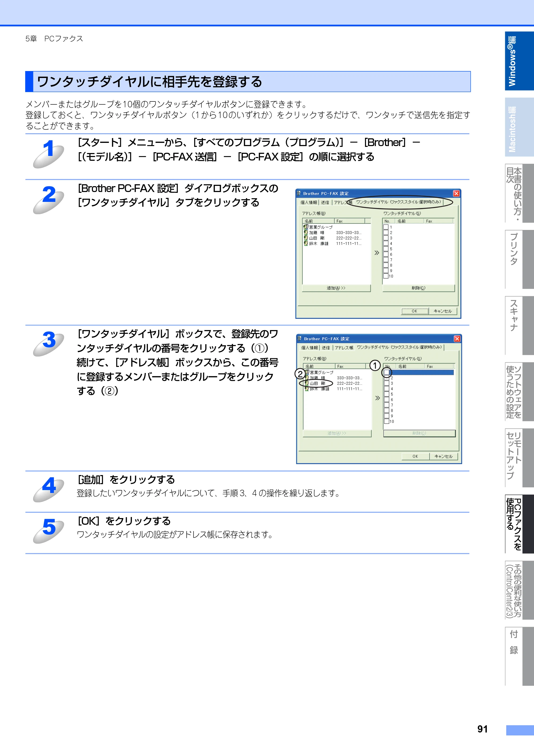This screenshot has height=756, width=534.
Task: Go to 本書の使い方・目次 side tab
Action: [519, 193]
